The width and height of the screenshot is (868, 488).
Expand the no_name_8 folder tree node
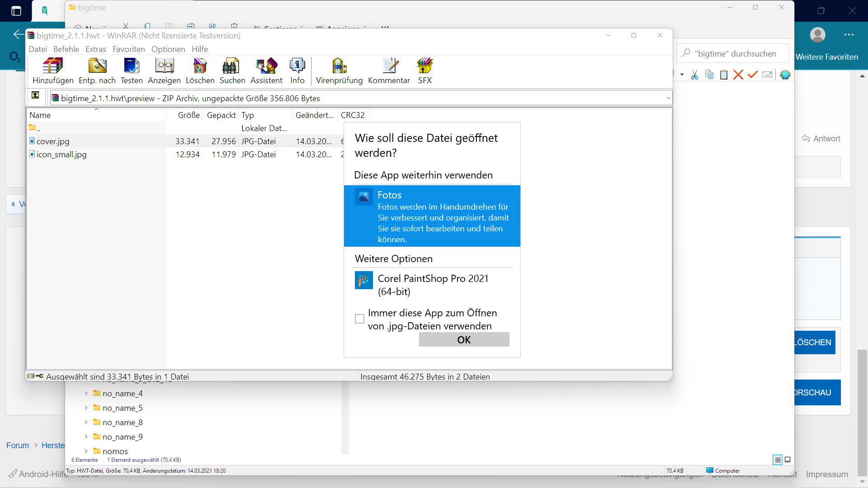(86, 422)
